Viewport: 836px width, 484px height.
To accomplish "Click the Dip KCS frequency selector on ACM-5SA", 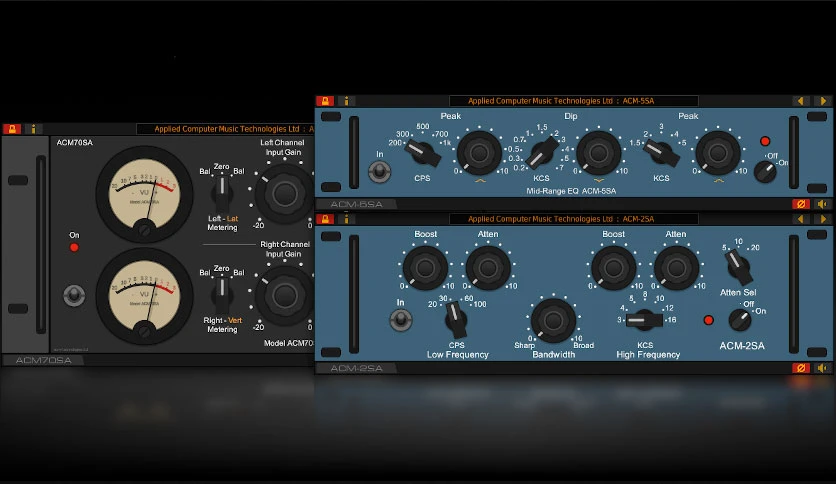I will click(x=542, y=152).
